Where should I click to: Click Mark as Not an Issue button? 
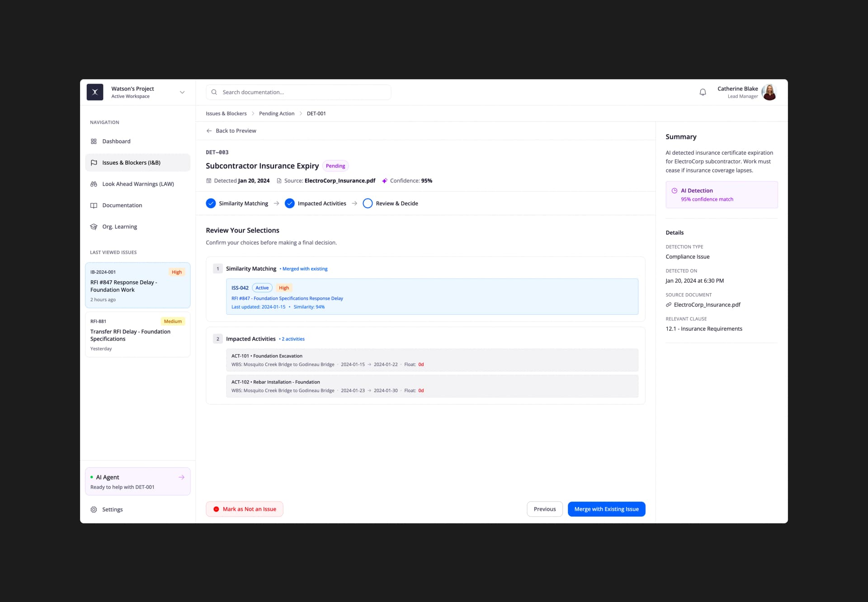[x=245, y=509]
